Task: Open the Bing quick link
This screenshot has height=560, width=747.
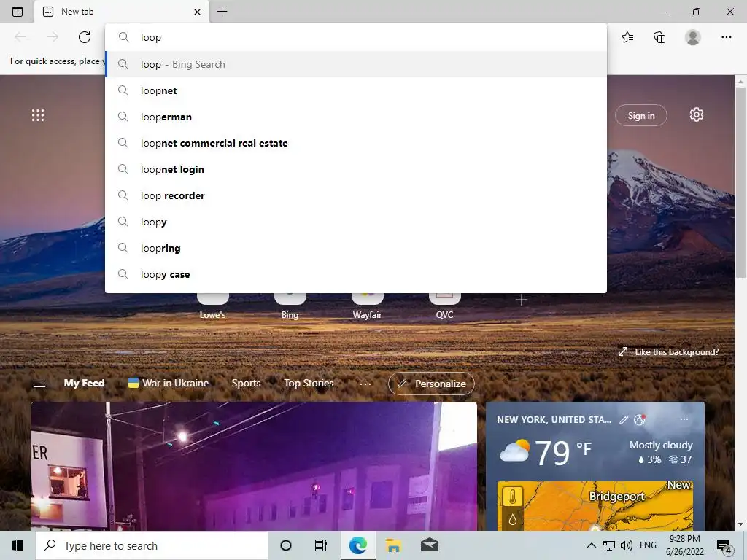Action: [290, 306]
